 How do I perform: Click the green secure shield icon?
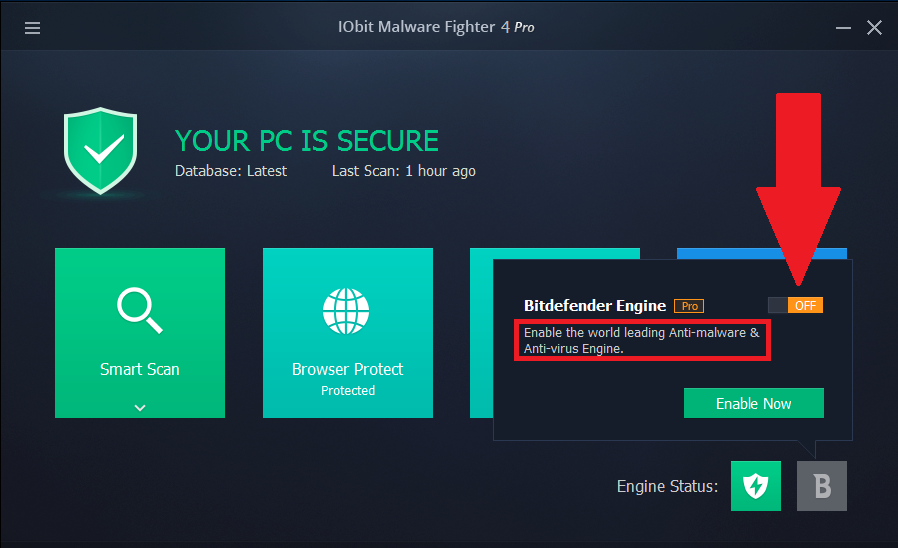point(101,151)
